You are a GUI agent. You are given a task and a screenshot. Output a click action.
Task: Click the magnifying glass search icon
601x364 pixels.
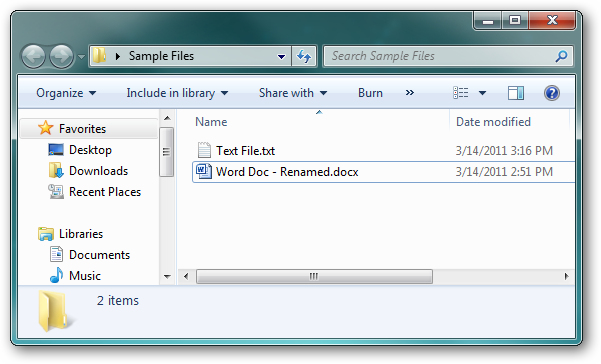561,56
